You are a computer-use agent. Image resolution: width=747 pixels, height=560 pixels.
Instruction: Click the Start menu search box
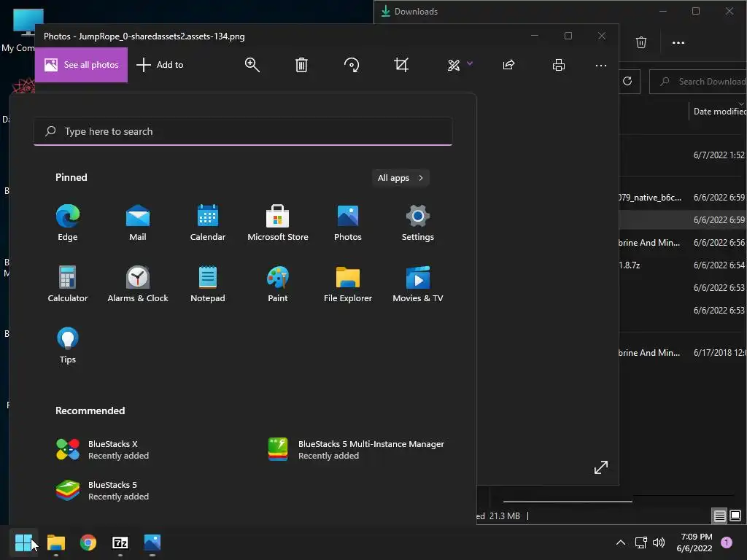tap(243, 131)
